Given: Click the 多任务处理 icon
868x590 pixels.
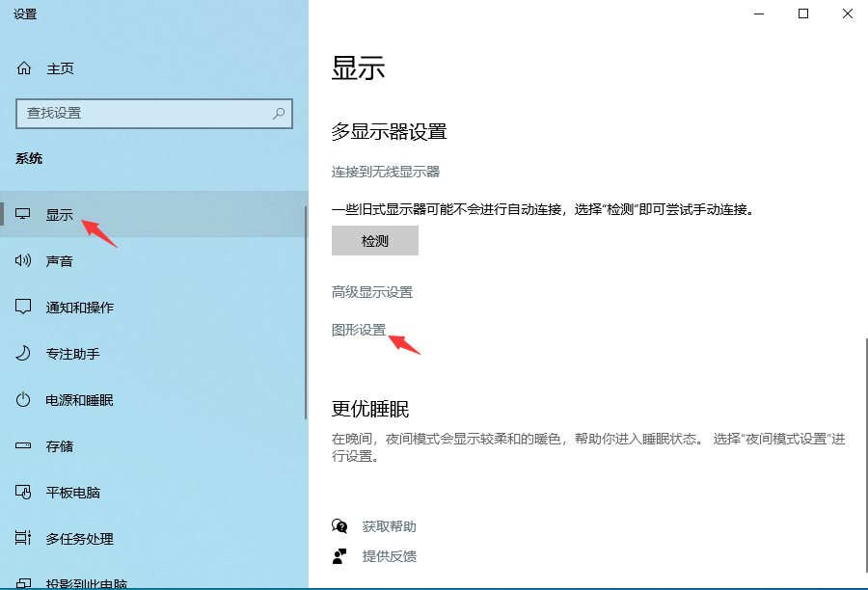Looking at the screenshot, I should tap(23, 537).
